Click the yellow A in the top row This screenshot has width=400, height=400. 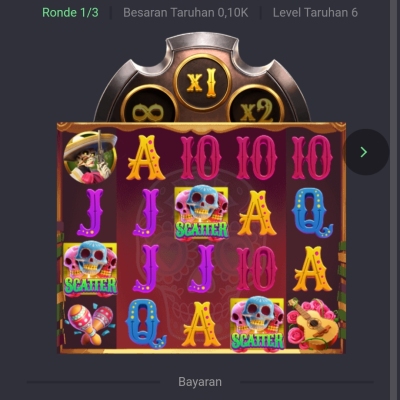146,158
